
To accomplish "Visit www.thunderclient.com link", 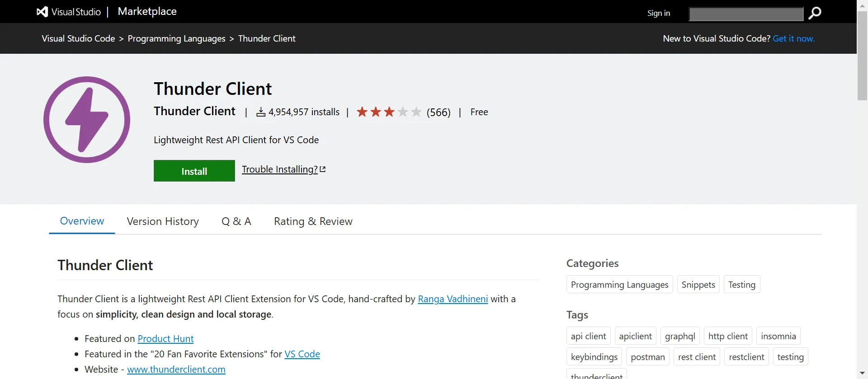I will click(x=176, y=370).
